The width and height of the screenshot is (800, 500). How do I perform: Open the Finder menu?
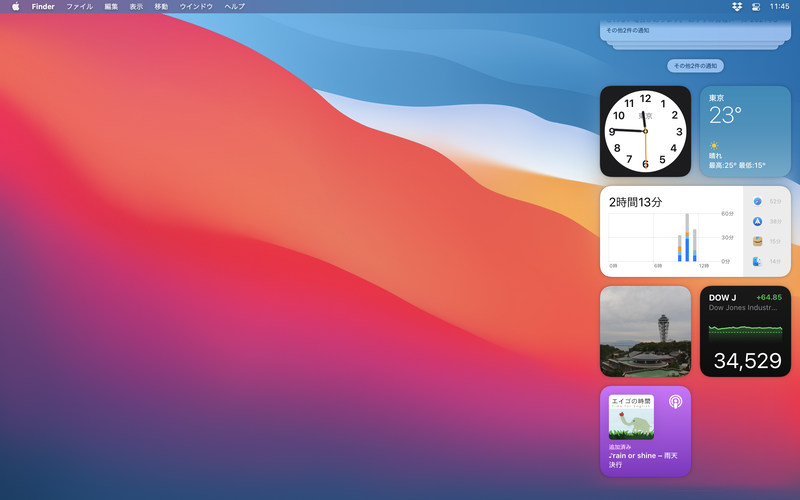pos(43,7)
